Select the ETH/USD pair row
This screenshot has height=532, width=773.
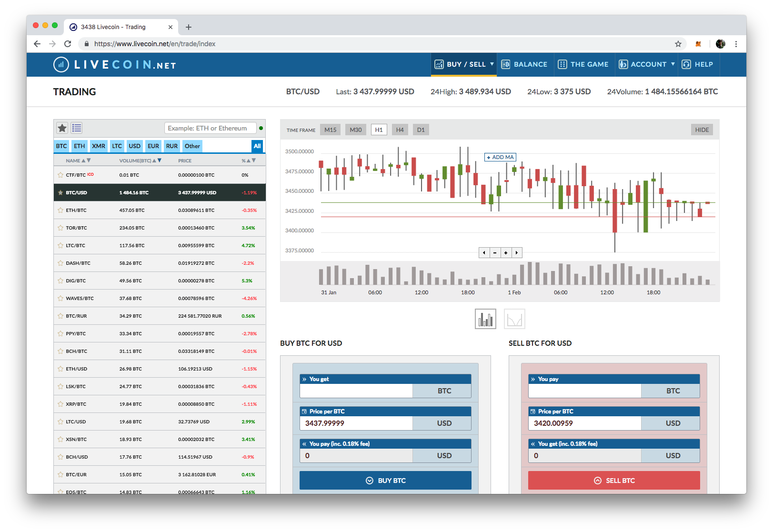point(160,369)
